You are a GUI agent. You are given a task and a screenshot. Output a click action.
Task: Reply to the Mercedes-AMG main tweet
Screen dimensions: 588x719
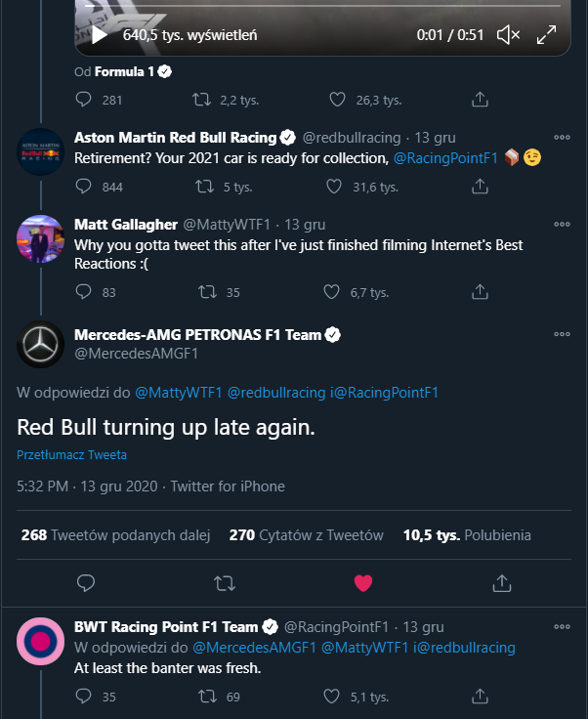click(x=85, y=583)
